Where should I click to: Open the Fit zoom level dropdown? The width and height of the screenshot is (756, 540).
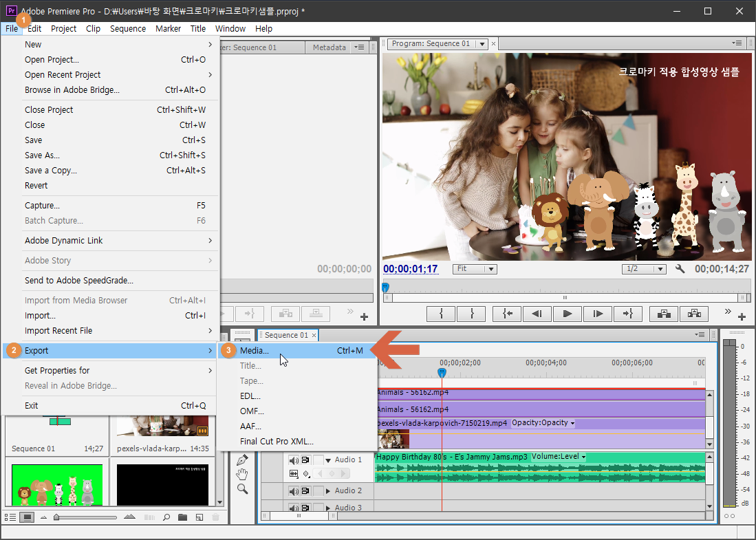pyautogui.click(x=475, y=268)
